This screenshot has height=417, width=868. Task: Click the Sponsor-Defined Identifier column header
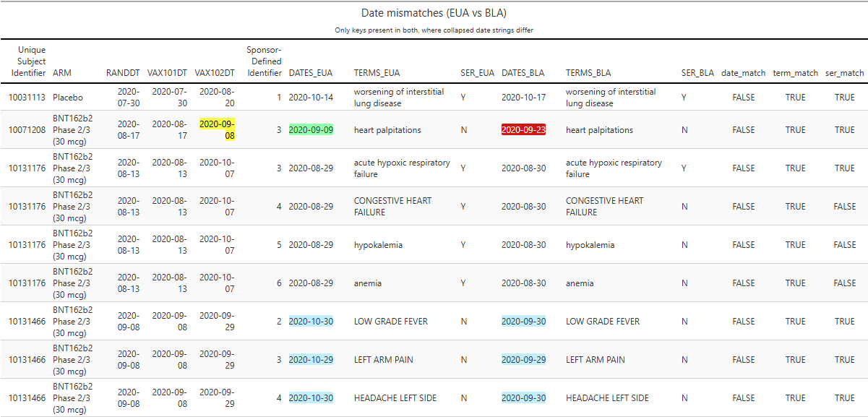(x=264, y=61)
